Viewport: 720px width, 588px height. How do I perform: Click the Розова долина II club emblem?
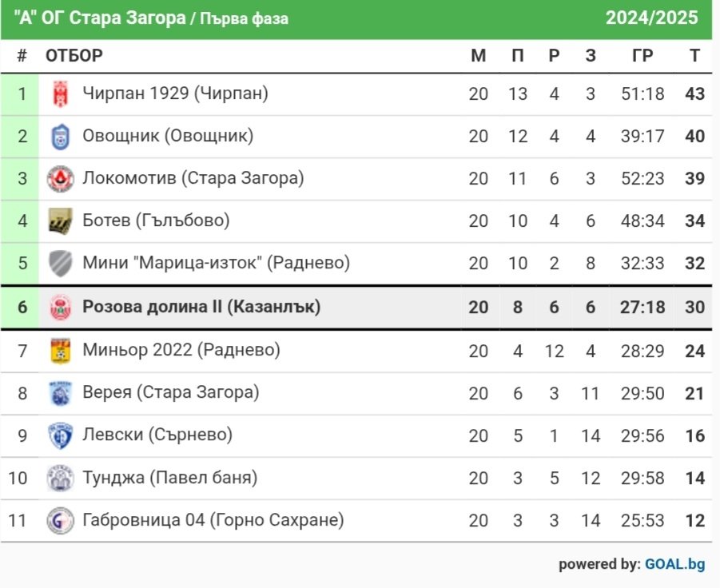pyautogui.click(x=61, y=308)
